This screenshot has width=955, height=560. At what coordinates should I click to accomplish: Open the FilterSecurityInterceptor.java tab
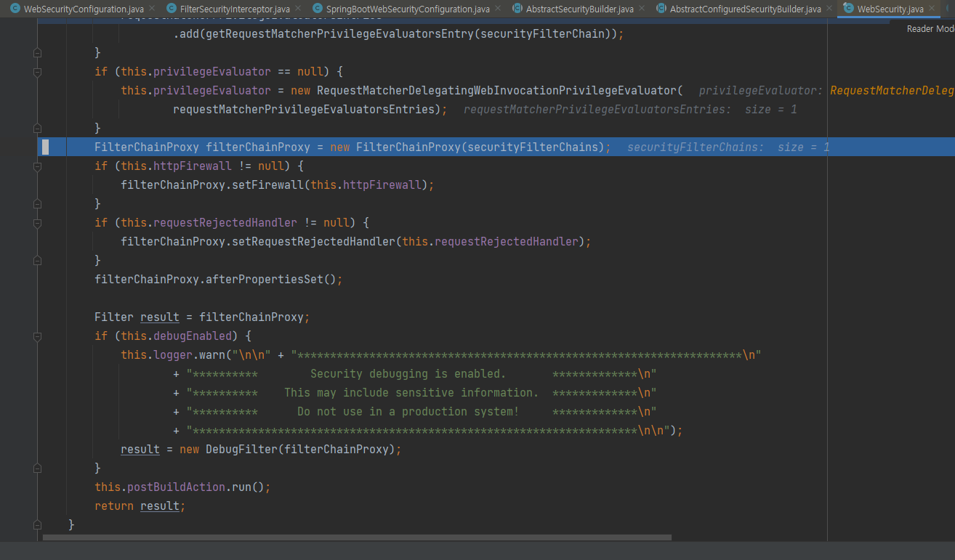(235, 9)
